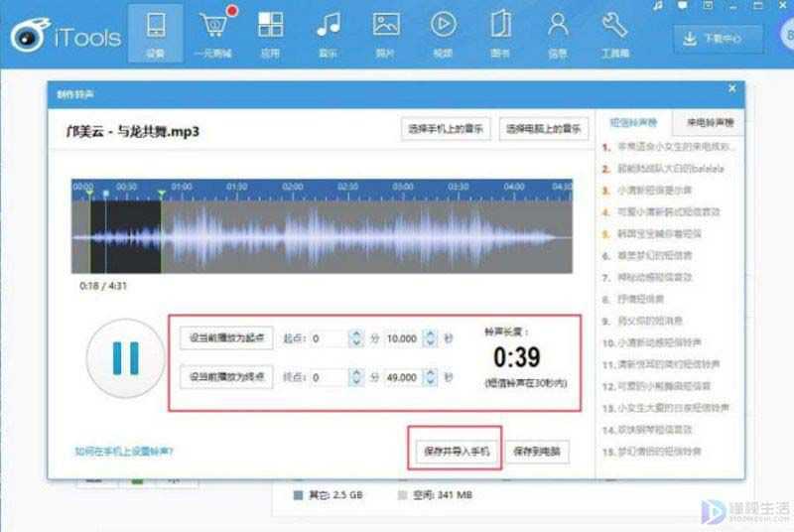This screenshot has width=794, height=532.
Task: Click the green end marker on waveform
Action: 161,195
